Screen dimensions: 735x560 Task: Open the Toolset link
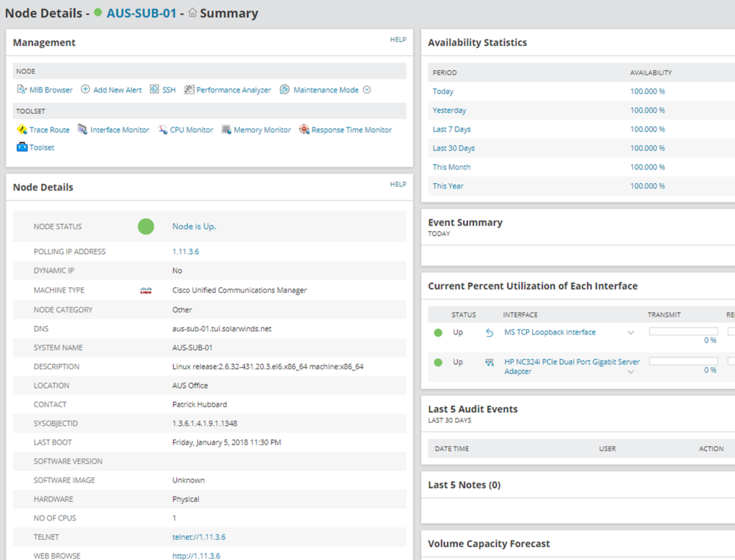pos(42,147)
